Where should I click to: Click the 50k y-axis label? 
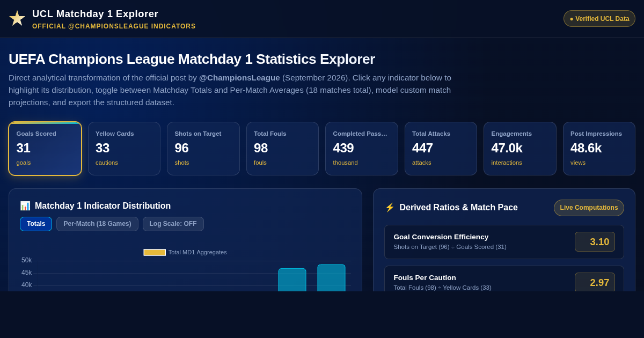coord(26,260)
